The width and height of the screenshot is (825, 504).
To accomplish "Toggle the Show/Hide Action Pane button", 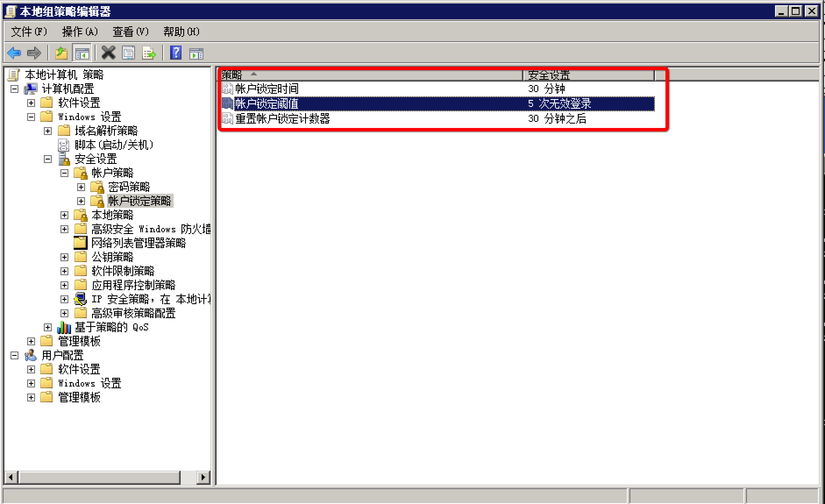I will tap(196, 53).
